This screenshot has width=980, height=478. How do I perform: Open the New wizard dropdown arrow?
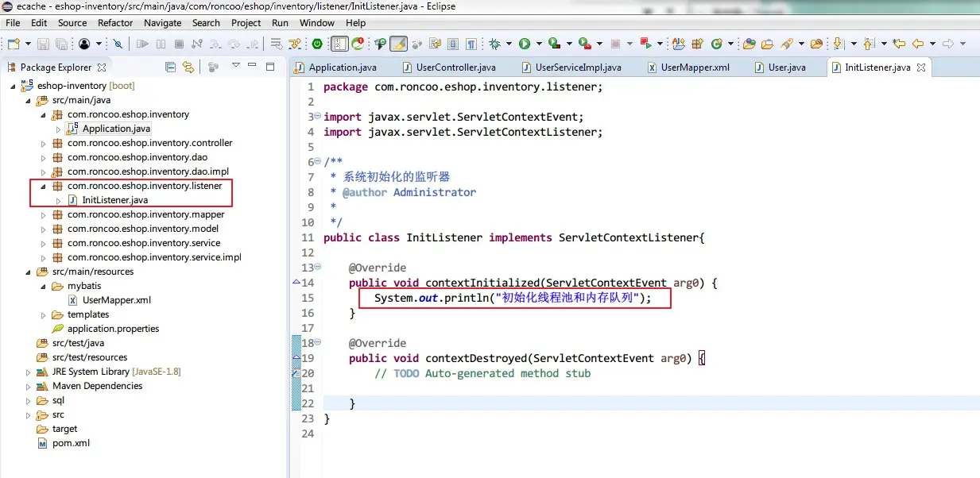coord(28,44)
